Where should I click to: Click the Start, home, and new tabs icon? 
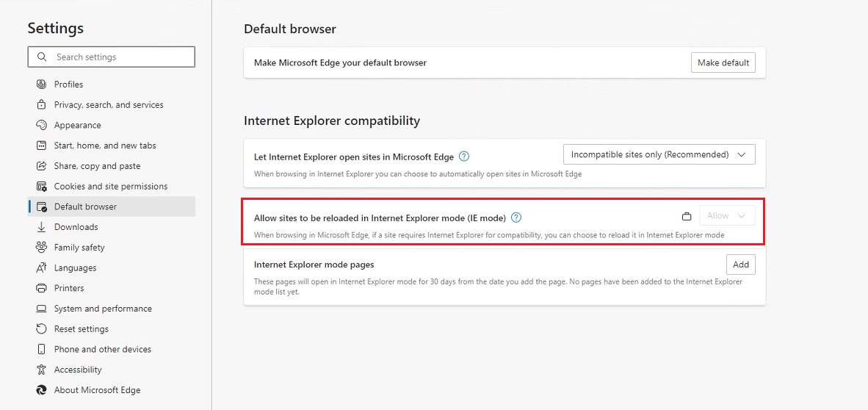42,145
